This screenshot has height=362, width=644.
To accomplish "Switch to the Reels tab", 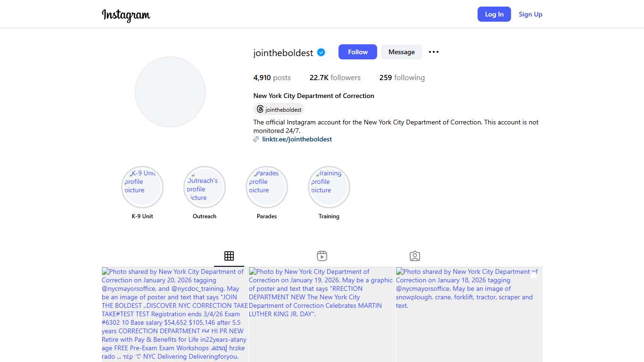I will coord(322,256).
